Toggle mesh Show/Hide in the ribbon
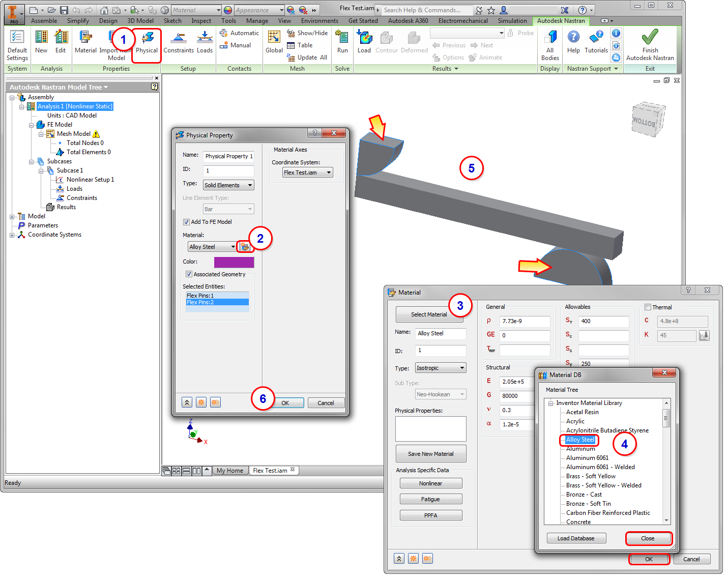728x579 pixels. click(x=307, y=33)
